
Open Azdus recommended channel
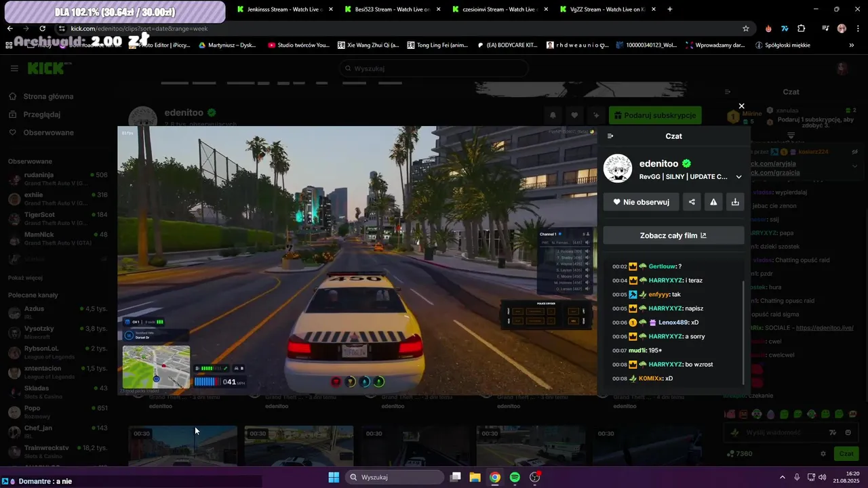pyautogui.click(x=58, y=312)
